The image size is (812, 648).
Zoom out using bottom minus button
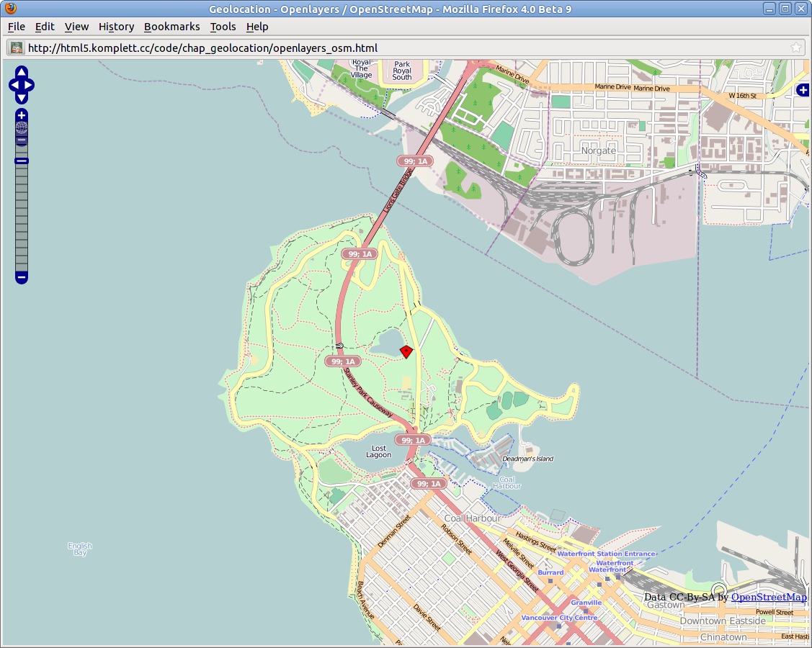click(22, 277)
